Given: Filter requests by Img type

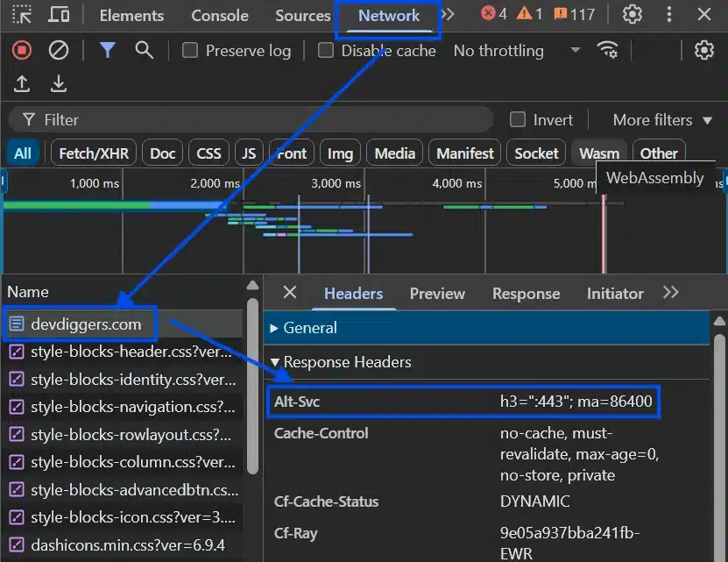Looking at the screenshot, I should tap(340, 153).
